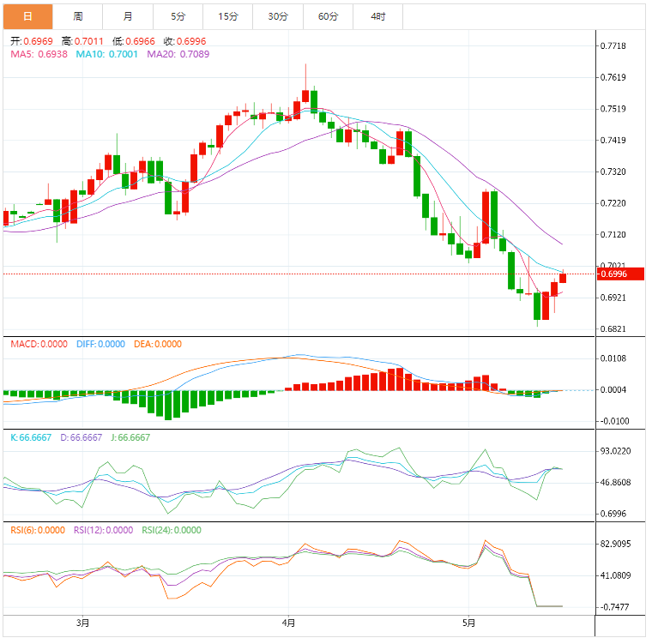Click the DEA value label
The height and width of the screenshot is (644, 652).
tap(158, 344)
